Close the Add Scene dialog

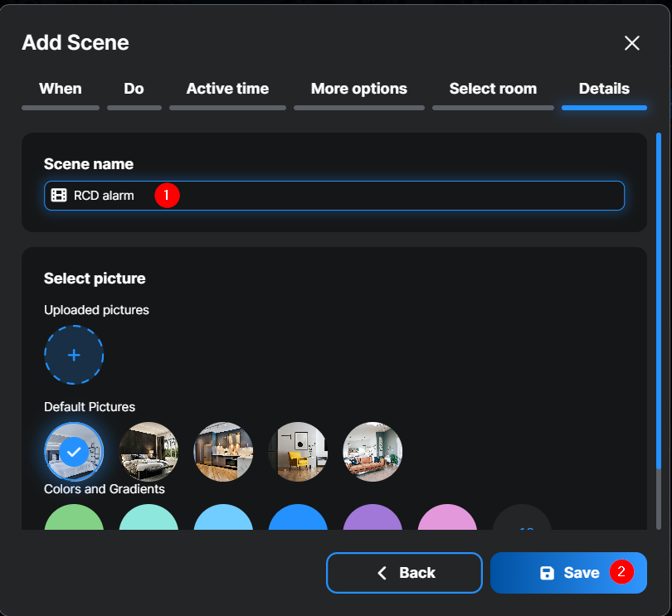pos(631,43)
